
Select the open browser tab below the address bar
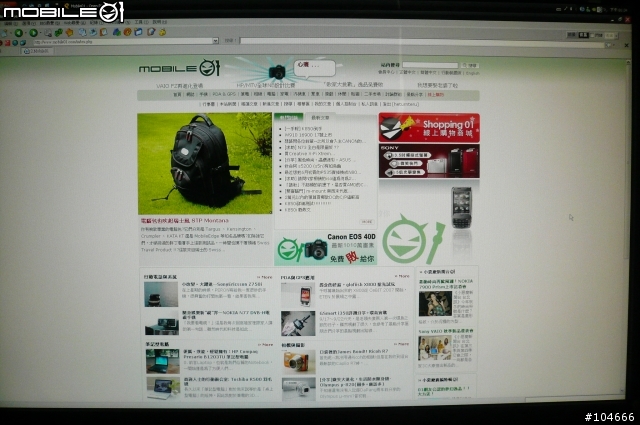[36, 51]
